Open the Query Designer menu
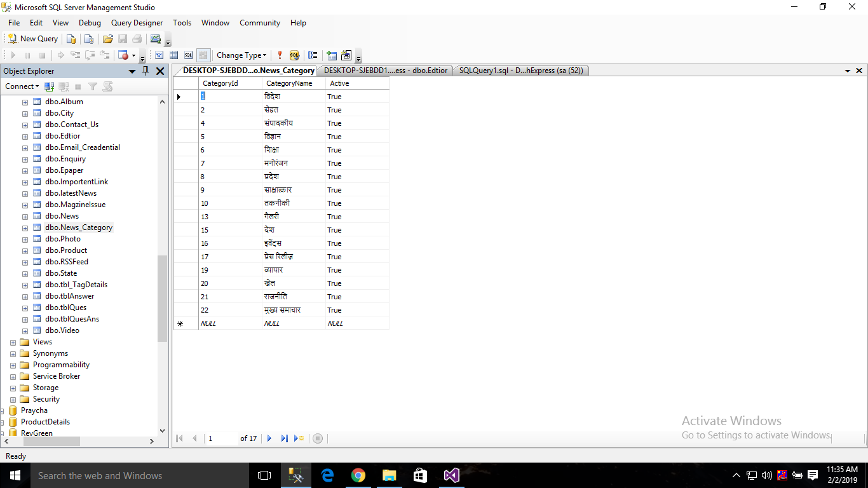The height and width of the screenshot is (488, 868). [137, 22]
